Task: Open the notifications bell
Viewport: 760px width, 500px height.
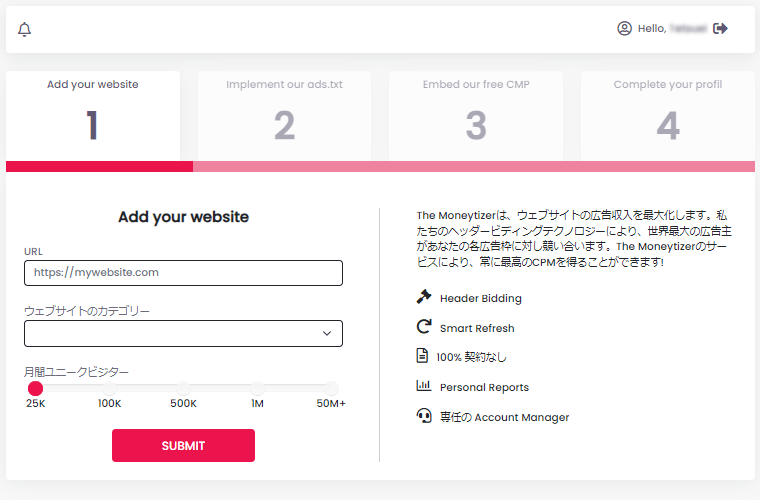Action: (x=24, y=30)
